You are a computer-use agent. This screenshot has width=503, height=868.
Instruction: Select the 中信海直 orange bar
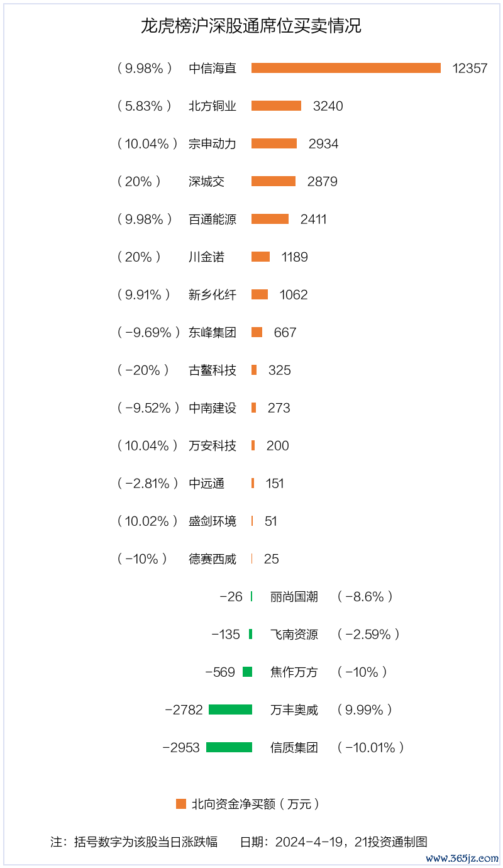pyautogui.click(x=346, y=68)
